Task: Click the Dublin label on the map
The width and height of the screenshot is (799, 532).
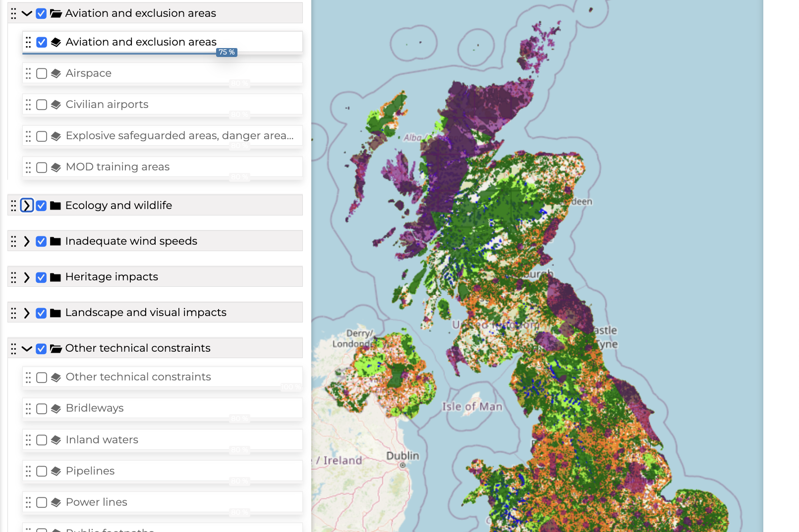Action: [402, 456]
